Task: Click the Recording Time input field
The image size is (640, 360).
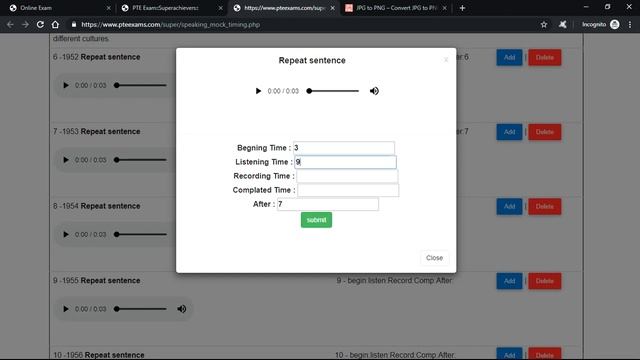Action: coord(347,176)
